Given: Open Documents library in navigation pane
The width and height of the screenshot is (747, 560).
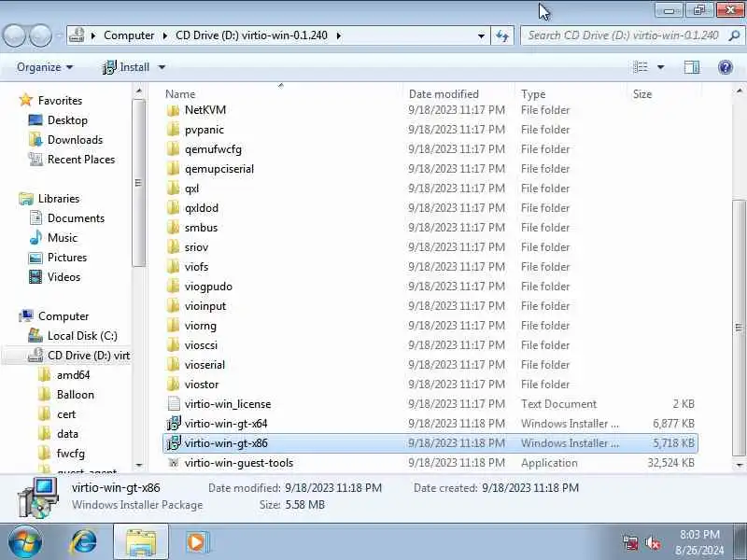Looking at the screenshot, I should (76, 218).
